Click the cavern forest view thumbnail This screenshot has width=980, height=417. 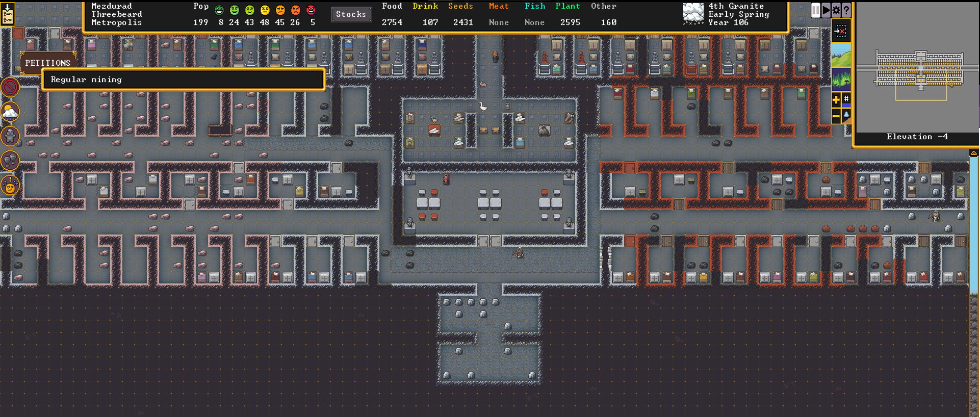pos(841,80)
